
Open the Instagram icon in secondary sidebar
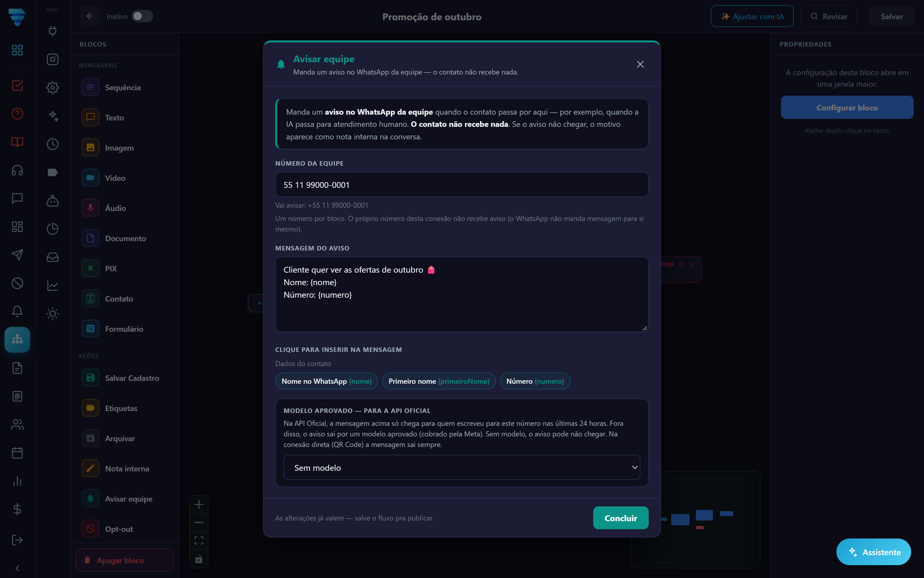[52, 59]
